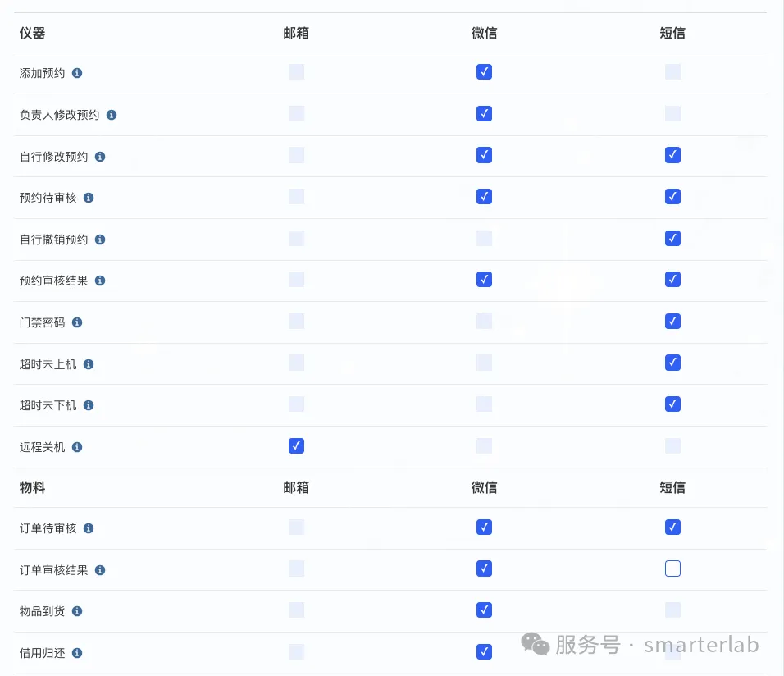Click the 仪器 section heading

(32, 33)
